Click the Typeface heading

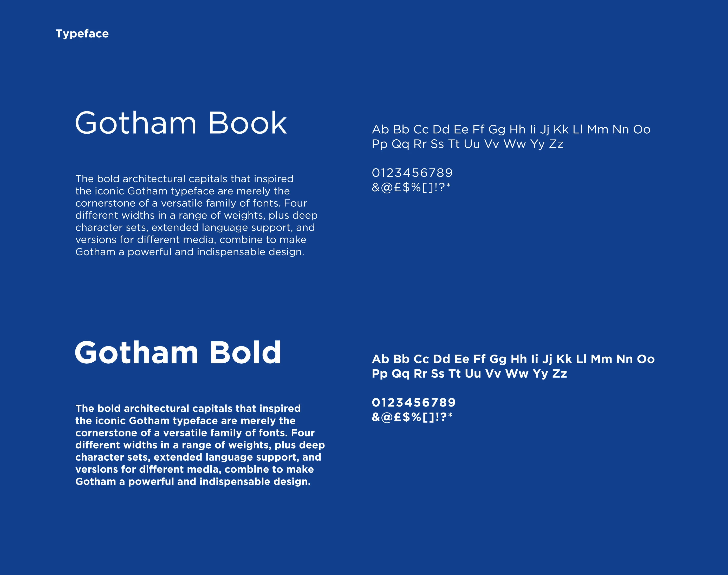pos(82,34)
